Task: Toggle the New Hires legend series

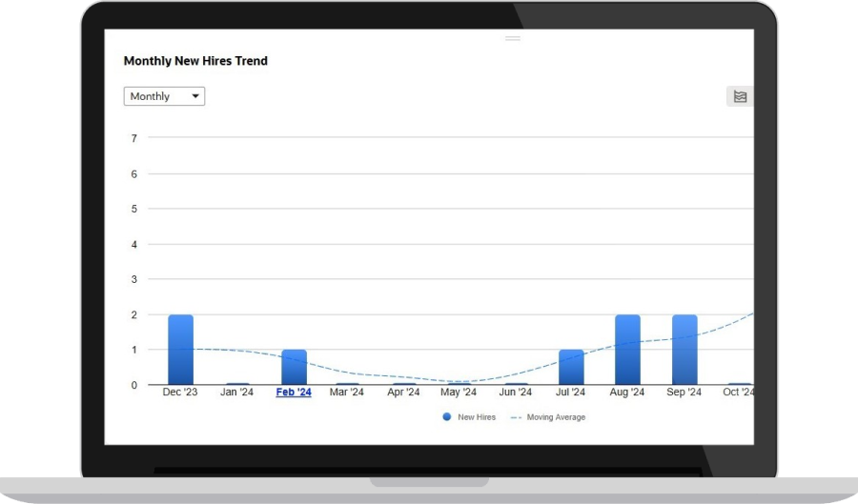Action: (x=469, y=417)
